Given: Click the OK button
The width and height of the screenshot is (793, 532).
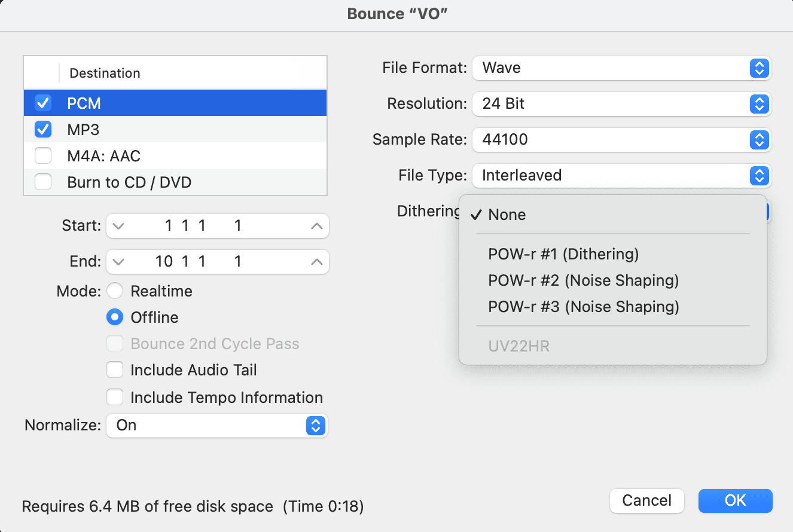Looking at the screenshot, I should tap(735, 501).
